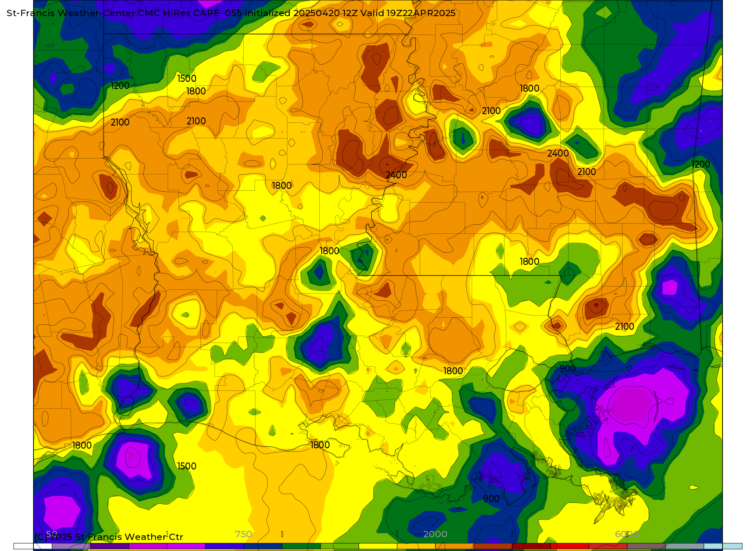Click the "1500" contour label directly above "1800"
Image resolution: width=756 pixels, height=551 pixels.
click(x=187, y=79)
